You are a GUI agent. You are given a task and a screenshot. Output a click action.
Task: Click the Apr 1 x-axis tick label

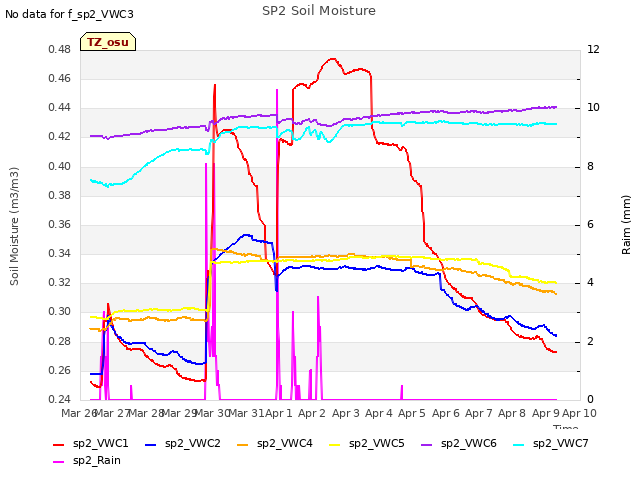click(x=279, y=413)
